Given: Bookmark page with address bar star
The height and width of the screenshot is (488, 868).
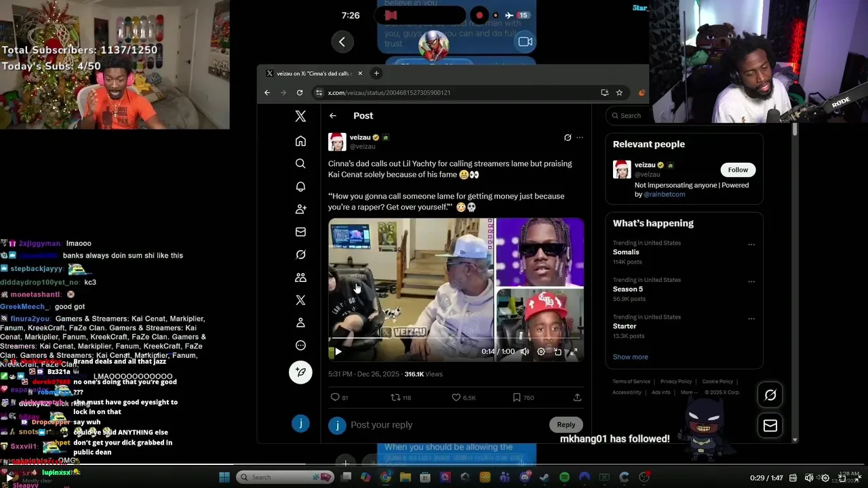Looking at the screenshot, I should pyautogui.click(x=619, y=93).
